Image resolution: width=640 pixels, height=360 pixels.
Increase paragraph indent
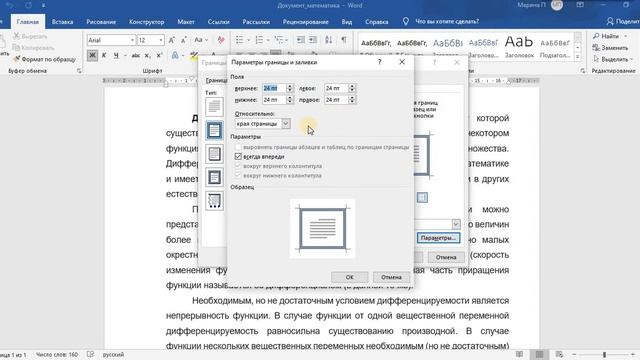[x=313, y=40]
